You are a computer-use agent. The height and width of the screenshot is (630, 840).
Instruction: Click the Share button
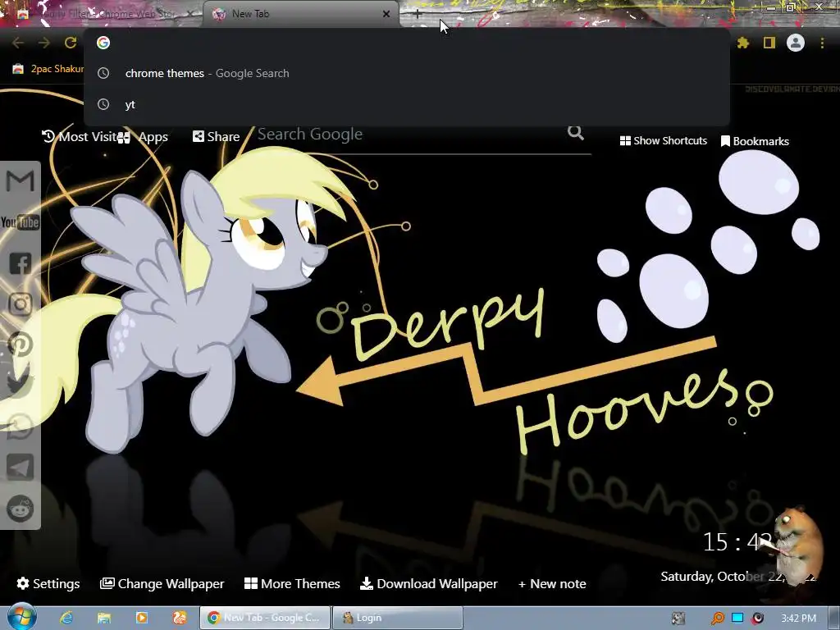(217, 137)
